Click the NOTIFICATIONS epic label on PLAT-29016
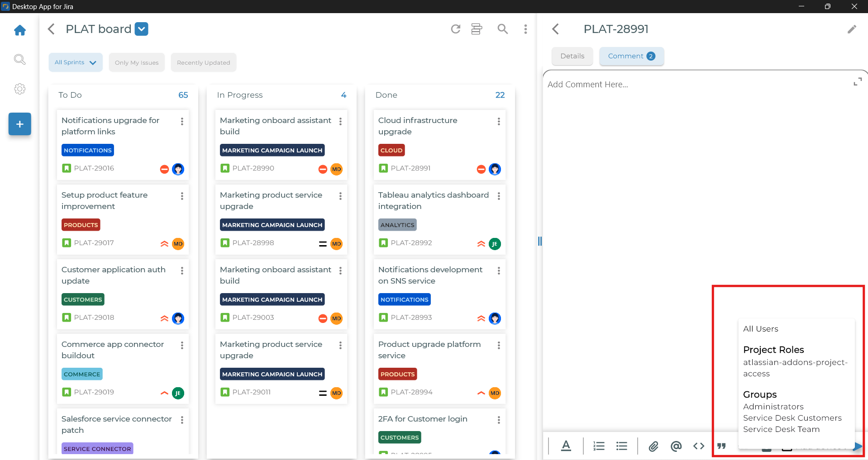This screenshot has height=460, width=868. (88, 150)
